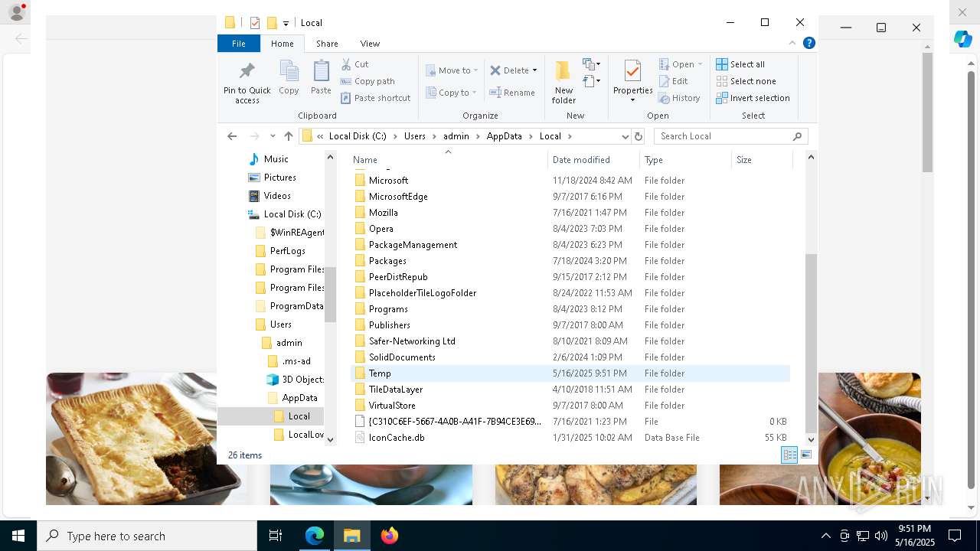
Task: Sort by Date modified column header
Action: [x=594, y=160]
